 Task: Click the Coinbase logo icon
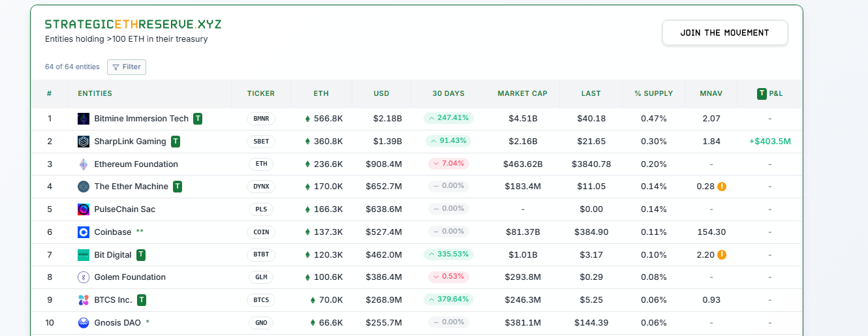coord(84,232)
